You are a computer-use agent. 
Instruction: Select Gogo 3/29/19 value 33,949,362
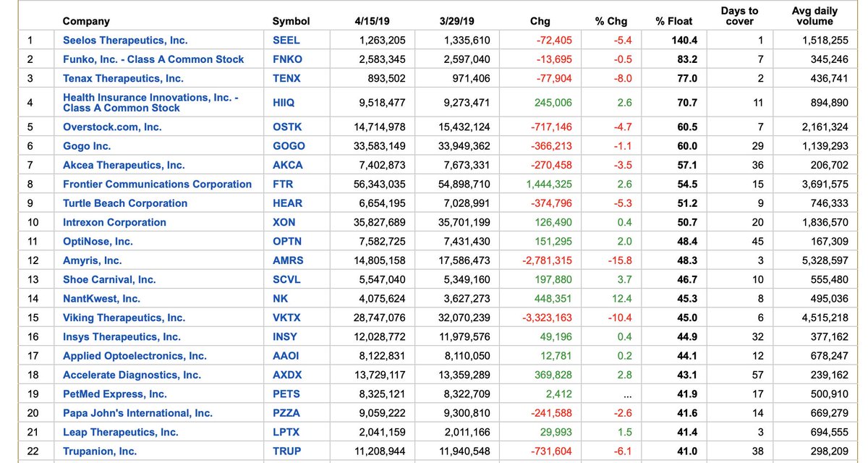[x=464, y=146]
